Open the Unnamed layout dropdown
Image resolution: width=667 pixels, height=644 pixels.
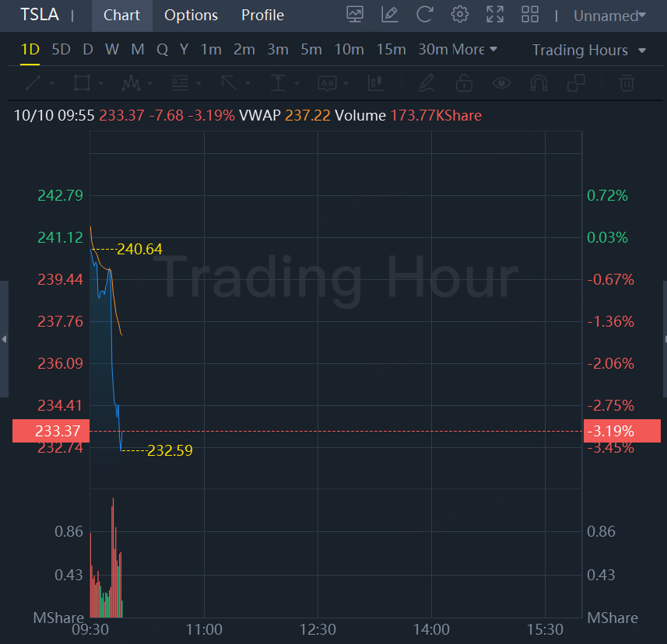[x=609, y=16]
